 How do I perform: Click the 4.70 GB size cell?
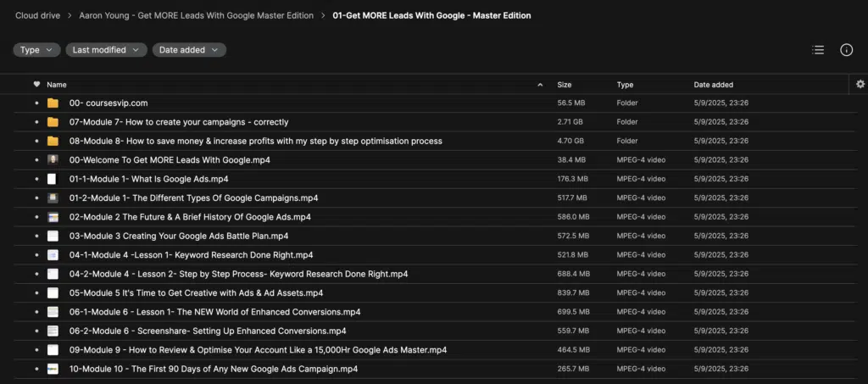(x=570, y=141)
